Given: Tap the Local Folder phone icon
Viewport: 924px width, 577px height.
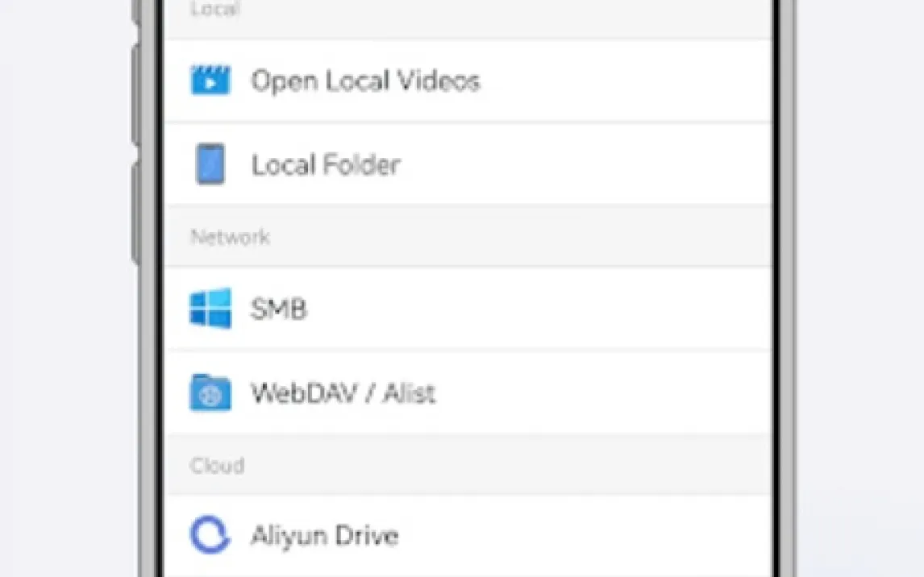Looking at the screenshot, I should (210, 164).
